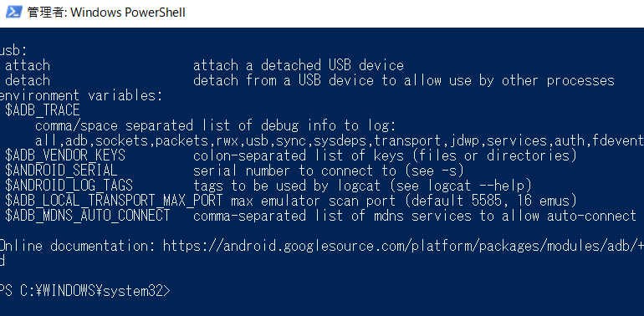This screenshot has width=644, height=316.
Task: Click the PowerShell icon in title bar
Action: click(13, 13)
